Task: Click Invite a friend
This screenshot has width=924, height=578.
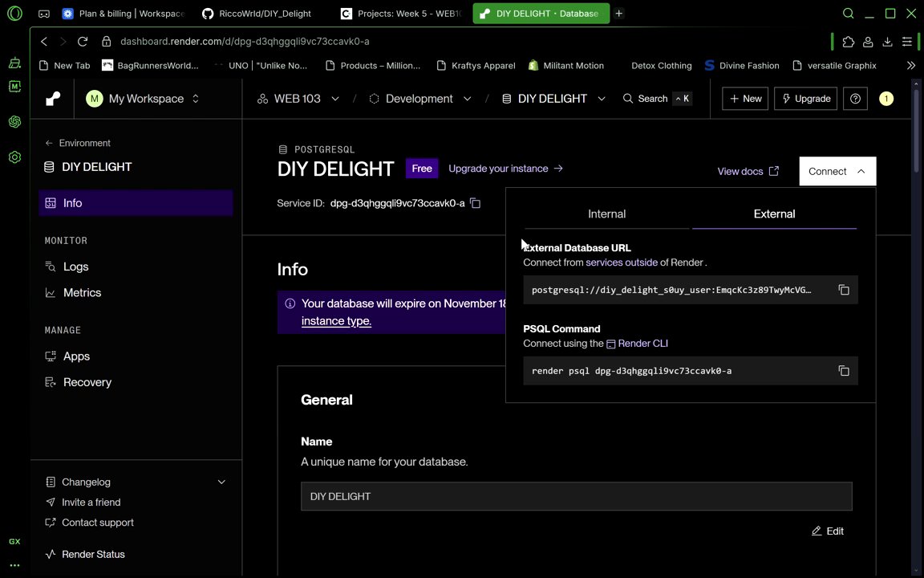Action: [83, 502]
